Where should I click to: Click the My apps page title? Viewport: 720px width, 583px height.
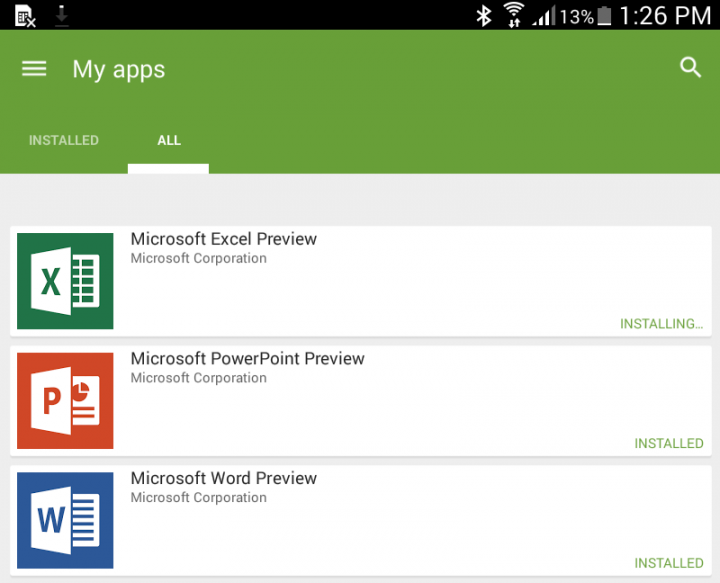119,70
